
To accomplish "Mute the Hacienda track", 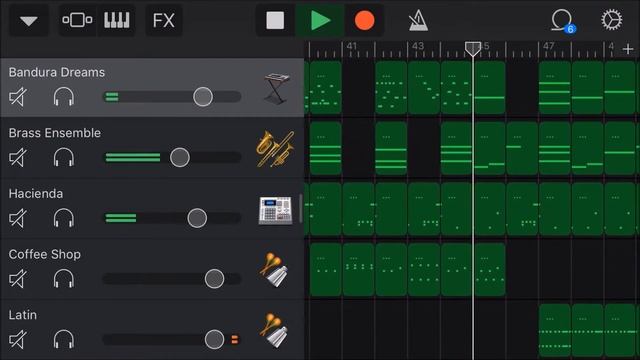I will pos(18,218).
